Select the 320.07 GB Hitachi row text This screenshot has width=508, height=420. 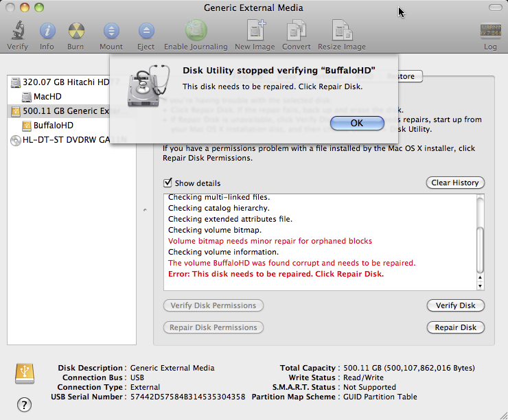[67, 82]
